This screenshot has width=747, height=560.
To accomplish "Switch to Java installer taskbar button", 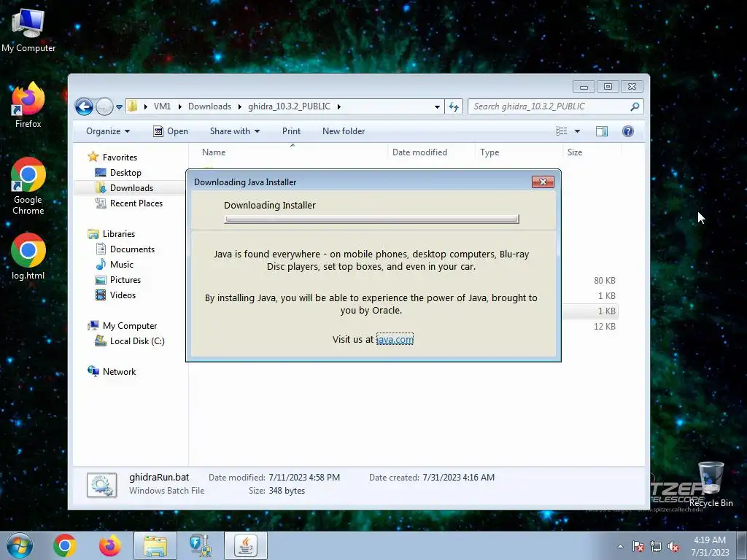I will click(x=245, y=545).
